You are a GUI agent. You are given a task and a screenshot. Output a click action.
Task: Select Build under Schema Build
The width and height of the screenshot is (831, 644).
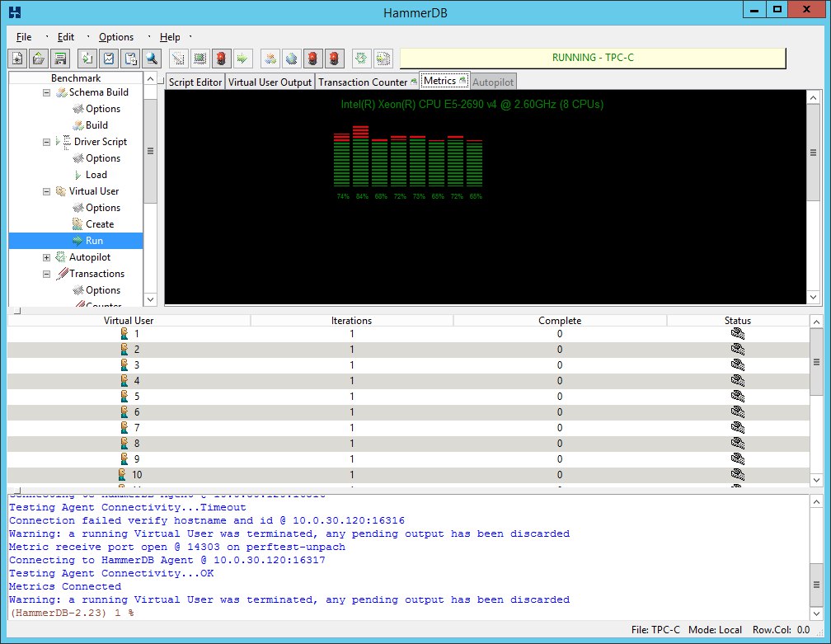(96, 125)
